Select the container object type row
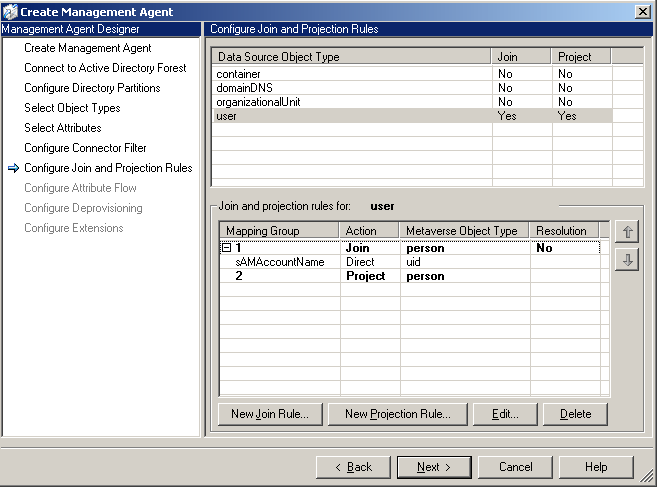 (412, 74)
